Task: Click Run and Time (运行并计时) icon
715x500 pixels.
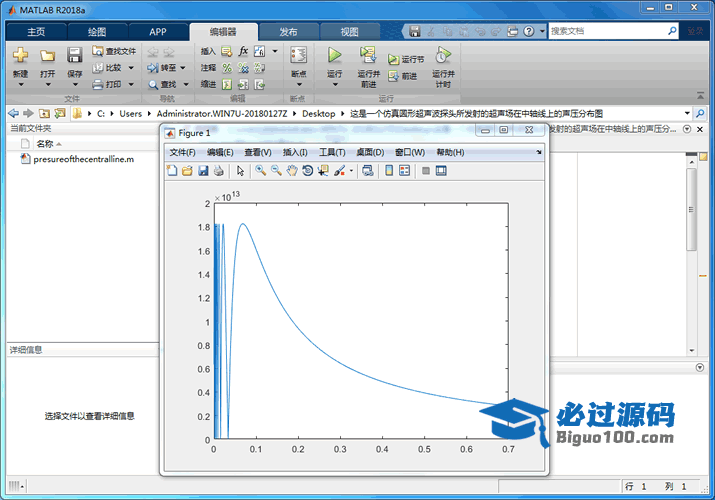Action: tap(443, 55)
